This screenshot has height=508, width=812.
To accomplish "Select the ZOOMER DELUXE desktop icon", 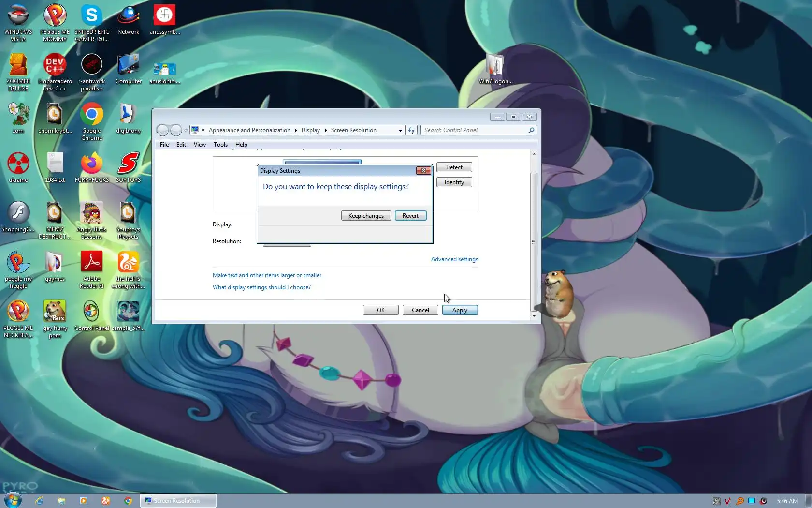I will coord(18,72).
